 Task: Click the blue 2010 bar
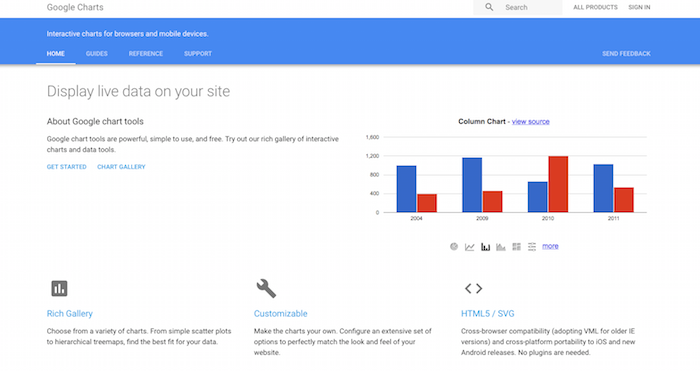point(538,197)
